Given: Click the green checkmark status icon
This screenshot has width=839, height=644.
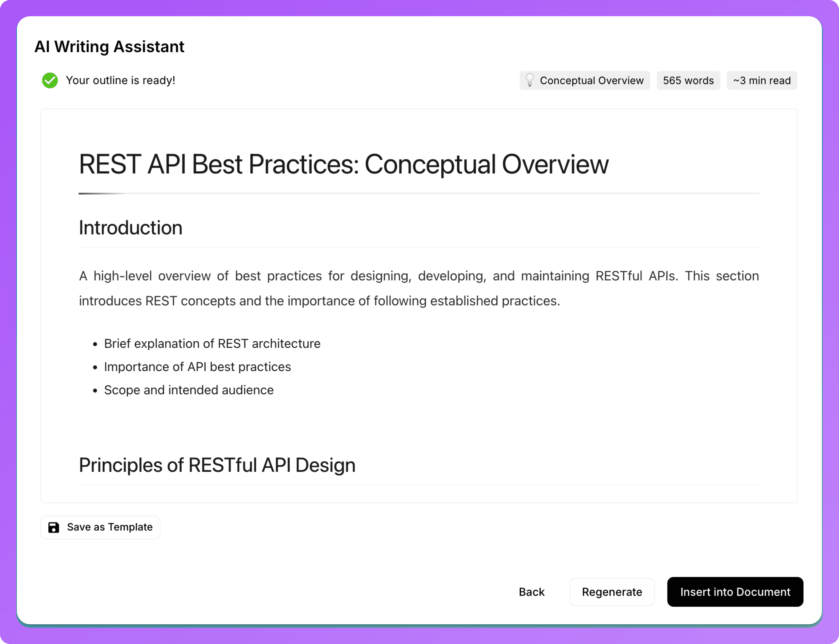Looking at the screenshot, I should pyautogui.click(x=50, y=81).
